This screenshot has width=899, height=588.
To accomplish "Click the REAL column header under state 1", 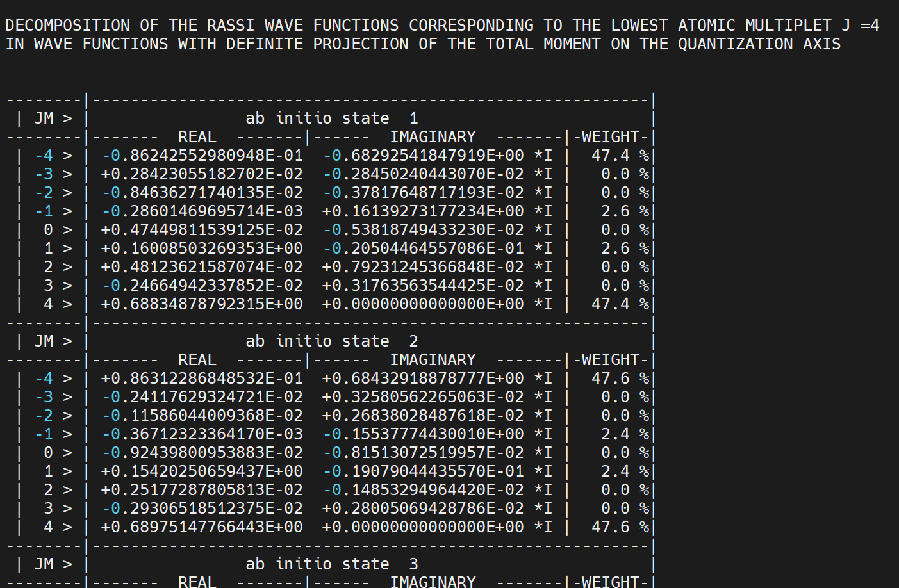I will point(197,137).
